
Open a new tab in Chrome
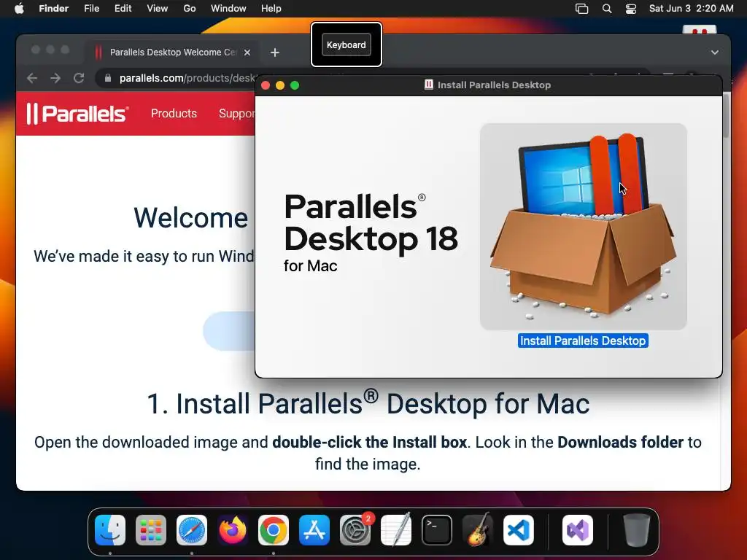coord(275,52)
